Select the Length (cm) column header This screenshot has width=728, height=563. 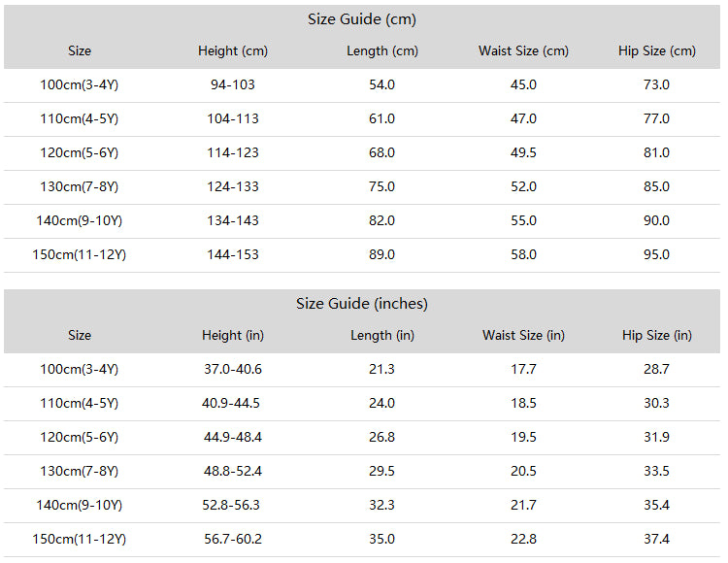(382, 51)
